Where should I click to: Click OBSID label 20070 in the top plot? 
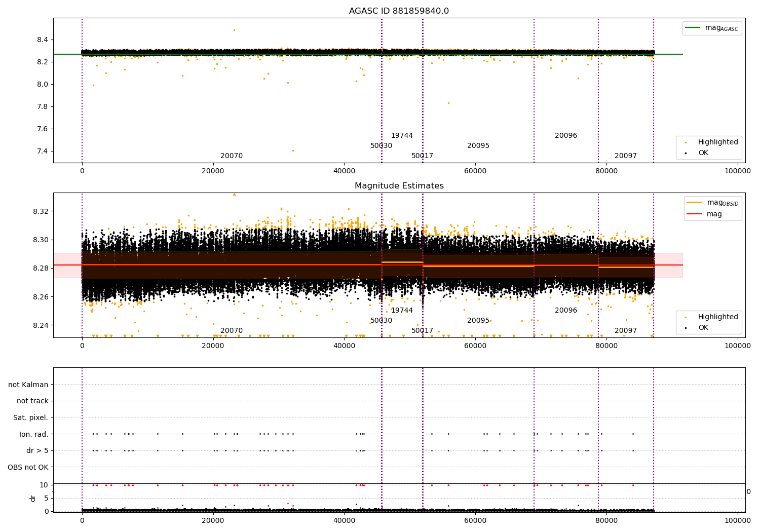[x=232, y=156]
